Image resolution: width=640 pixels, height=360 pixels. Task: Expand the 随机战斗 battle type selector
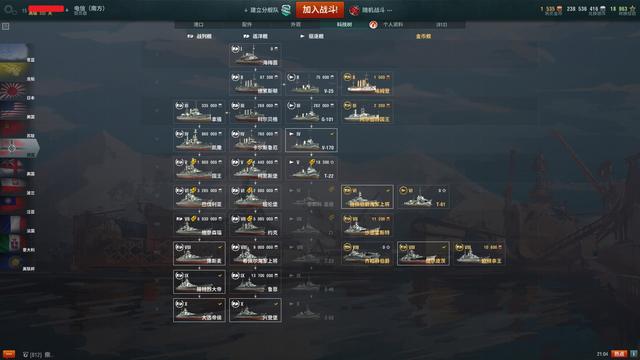tap(371, 10)
